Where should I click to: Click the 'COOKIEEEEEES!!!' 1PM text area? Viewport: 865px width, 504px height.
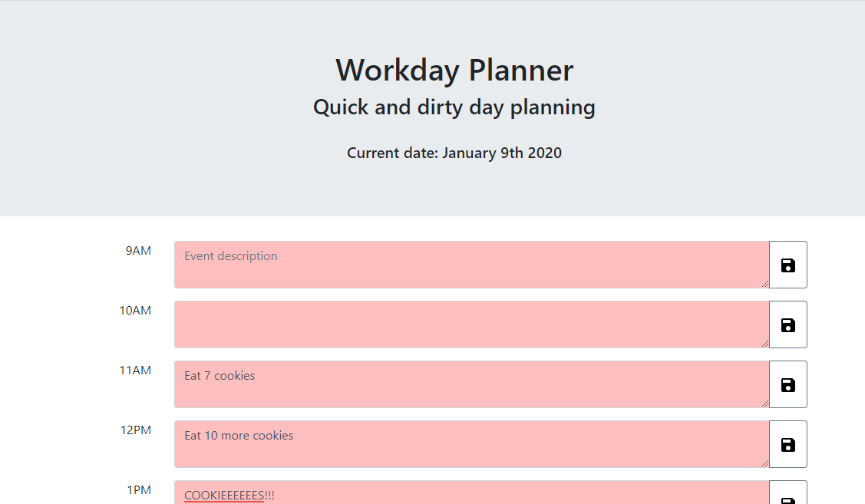[472, 493]
